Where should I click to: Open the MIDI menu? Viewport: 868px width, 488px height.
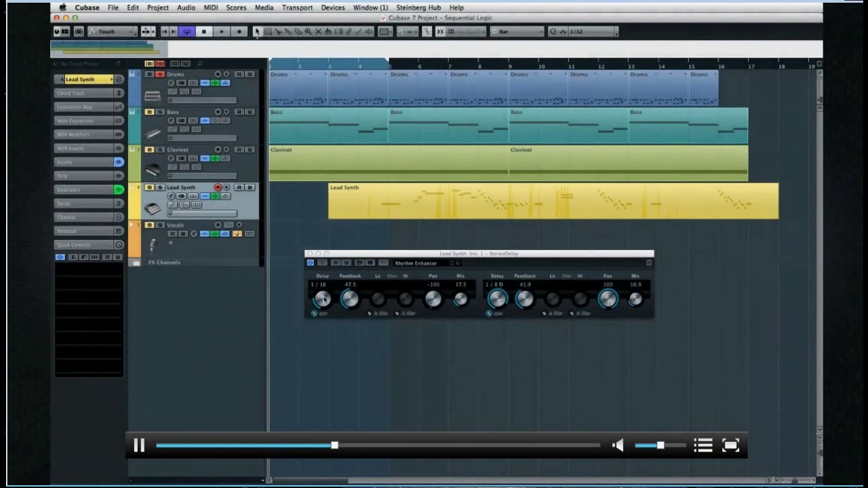(x=211, y=7)
